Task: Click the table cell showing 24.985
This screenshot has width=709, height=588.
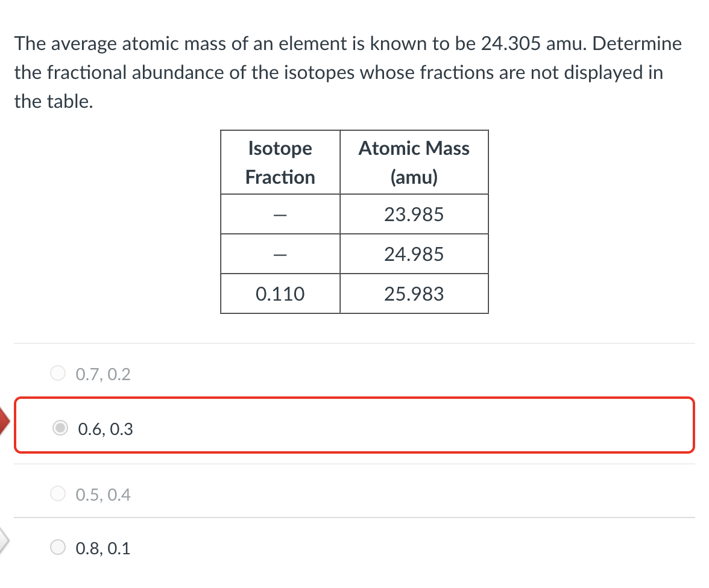Action: click(414, 254)
